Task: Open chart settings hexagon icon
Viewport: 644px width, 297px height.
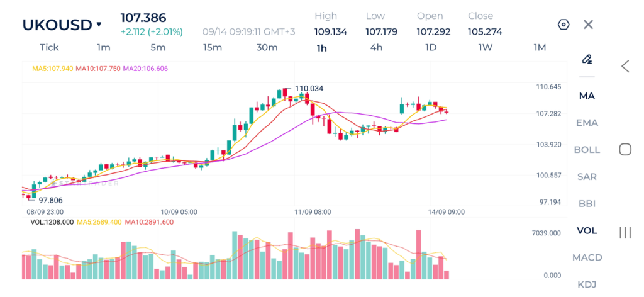Action: pos(563,25)
